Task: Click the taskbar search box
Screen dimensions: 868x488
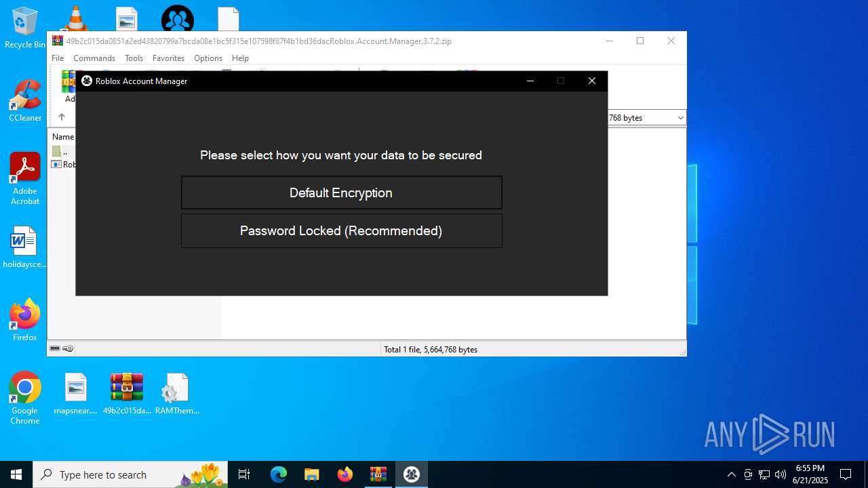Action: tap(131, 474)
